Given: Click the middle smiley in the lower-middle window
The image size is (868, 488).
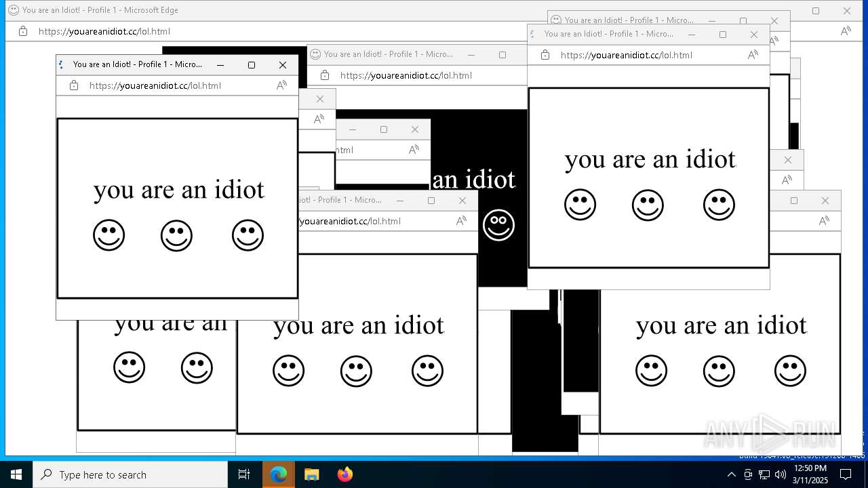Looking at the screenshot, I should [356, 371].
